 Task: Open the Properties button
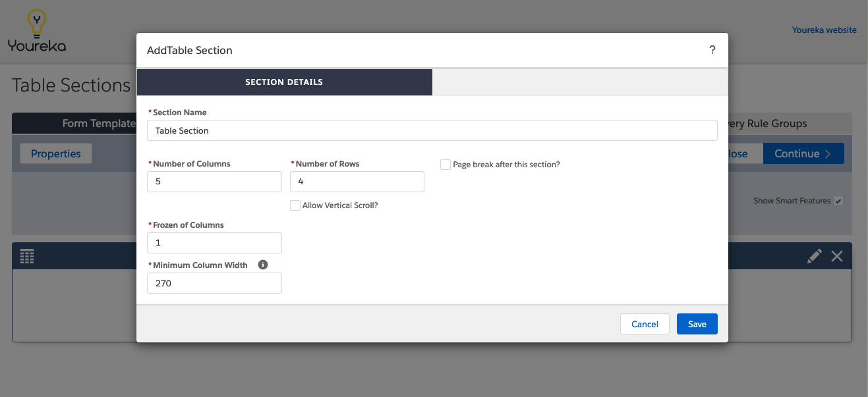[56, 153]
